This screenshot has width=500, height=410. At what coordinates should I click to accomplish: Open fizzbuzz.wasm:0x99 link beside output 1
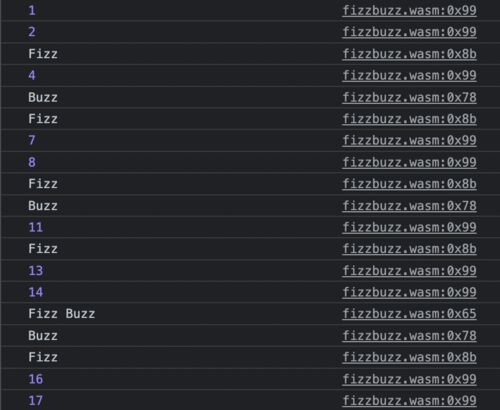tap(409, 11)
